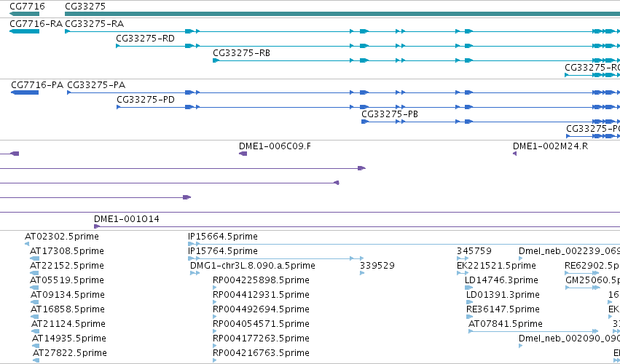Click the 339529 feature arrow
Viewport: 620px width, 364px height.
click(x=362, y=273)
